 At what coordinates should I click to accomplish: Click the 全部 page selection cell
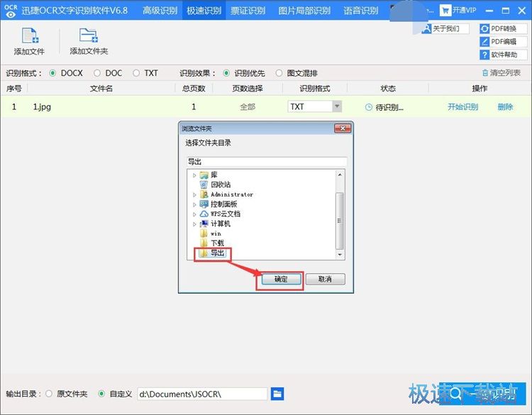pos(248,107)
